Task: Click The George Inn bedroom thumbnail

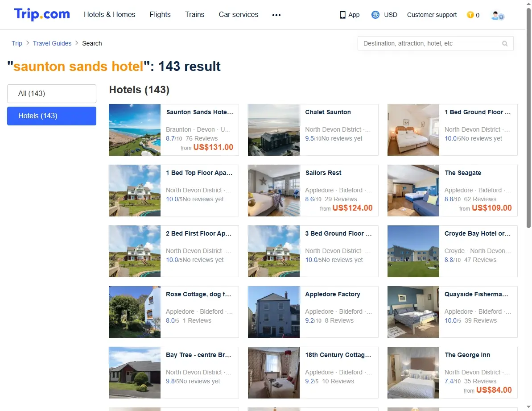Action: 413,373
